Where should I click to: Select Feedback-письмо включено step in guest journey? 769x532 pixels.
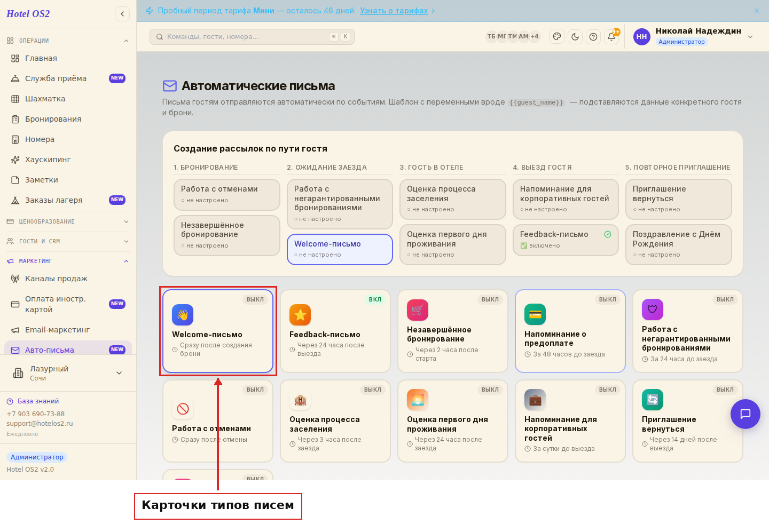(x=566, y=240)
